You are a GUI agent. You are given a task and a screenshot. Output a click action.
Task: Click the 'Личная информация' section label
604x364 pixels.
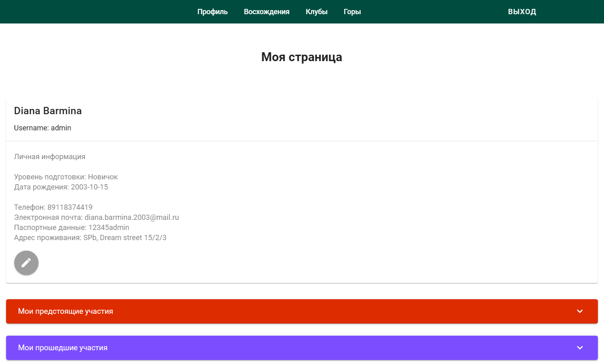[50, 156]
